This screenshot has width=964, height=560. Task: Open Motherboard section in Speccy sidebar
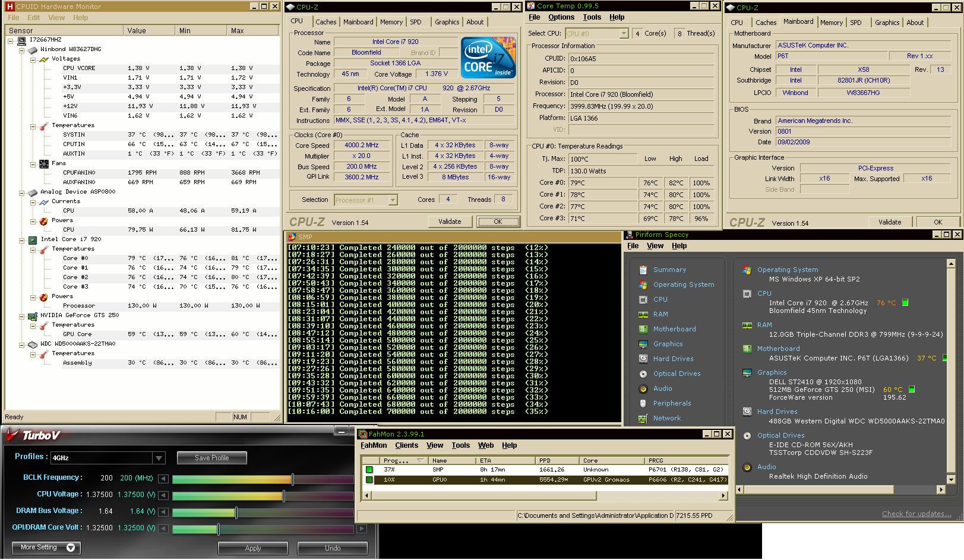coord(674,329)
